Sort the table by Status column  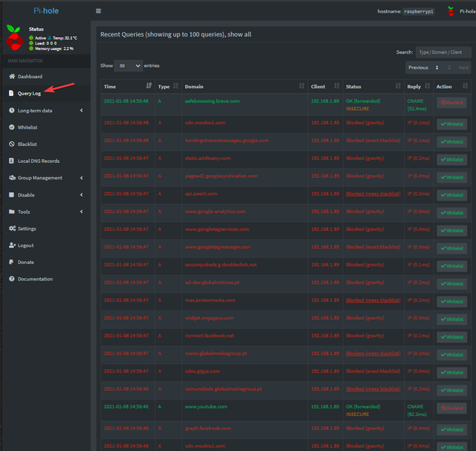(x=373, y=86)
